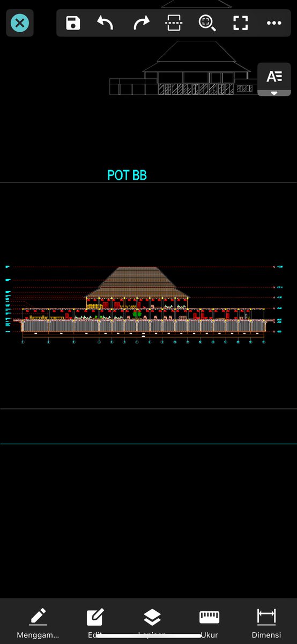Open the Dimensi dimension tab
297x644 pixels.
pyautogui.click(x=266, y=623)
